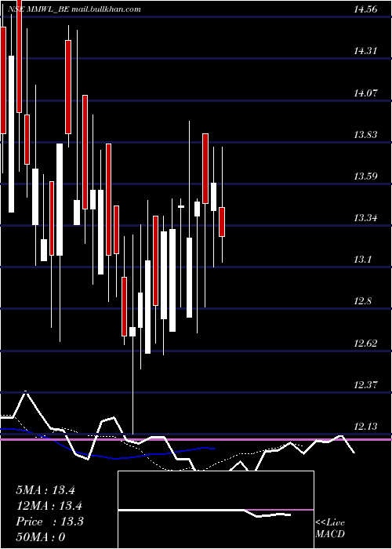The height and width of the screenshot is (549, 392).
Task: Click the 5MA : 13.4 readout
Action: tap(45, 490)
